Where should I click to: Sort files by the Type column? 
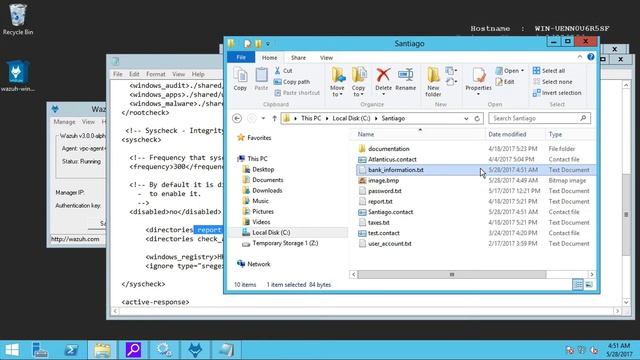571,134
